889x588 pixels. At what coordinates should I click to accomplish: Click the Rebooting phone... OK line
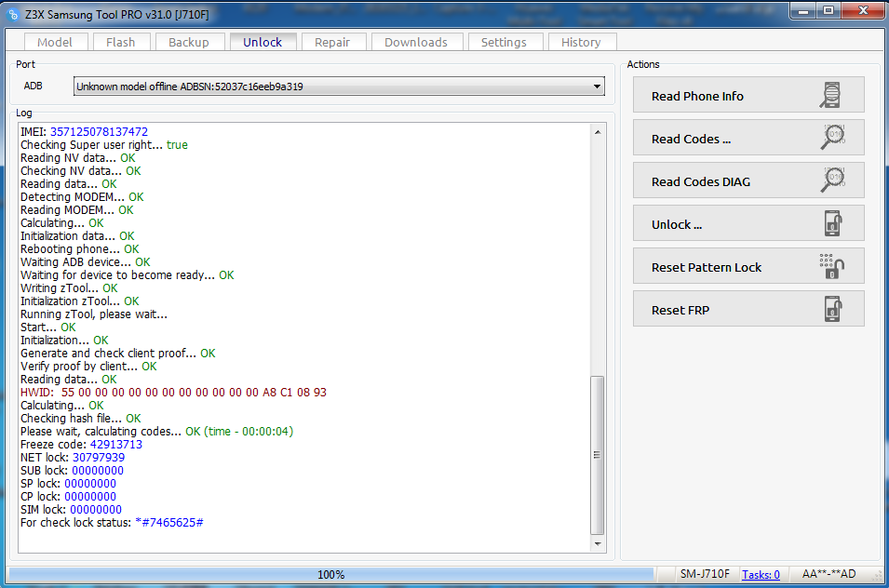[80, 248]
